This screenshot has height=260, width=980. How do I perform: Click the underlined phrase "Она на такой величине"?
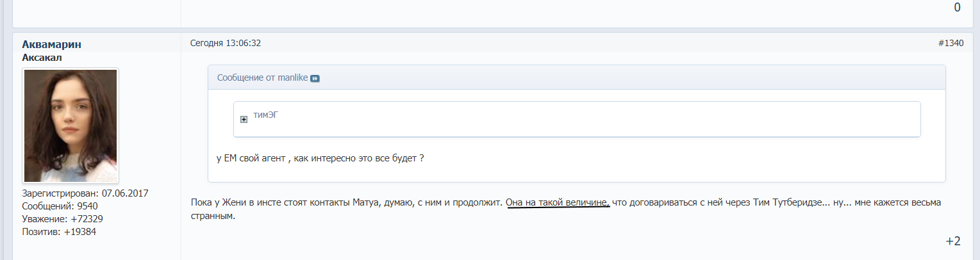pos(557,203)
